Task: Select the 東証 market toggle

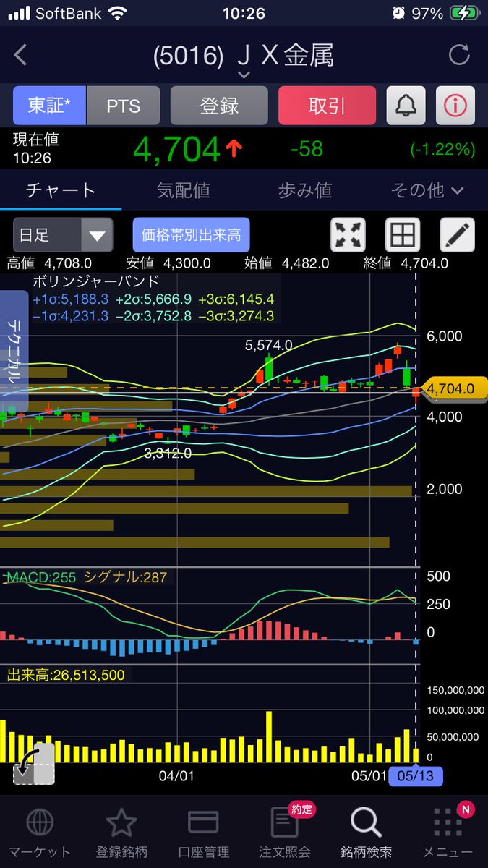Action: 49,106
